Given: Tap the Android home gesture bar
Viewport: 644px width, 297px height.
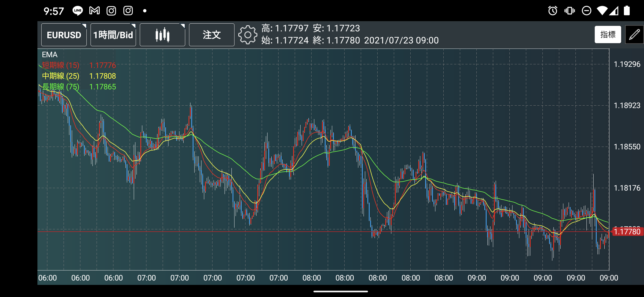Looking at the screenshot, I should pos(340,291).
